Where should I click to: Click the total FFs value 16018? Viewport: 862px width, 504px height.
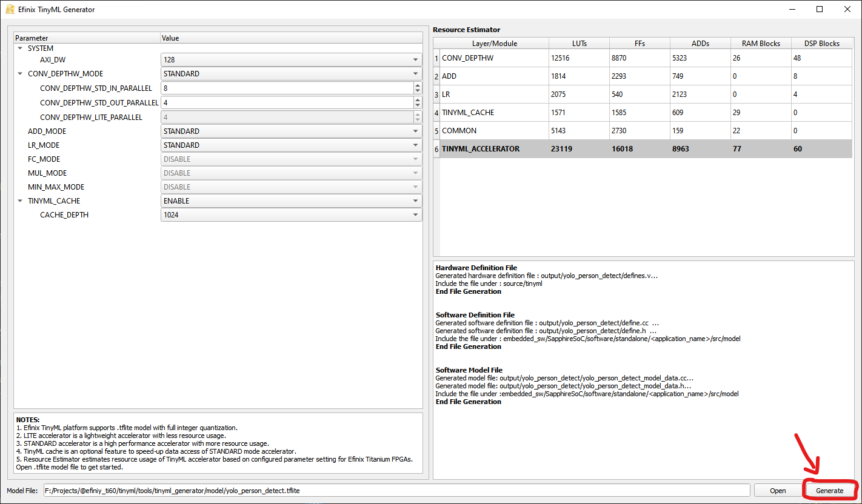tap(640, 149)
